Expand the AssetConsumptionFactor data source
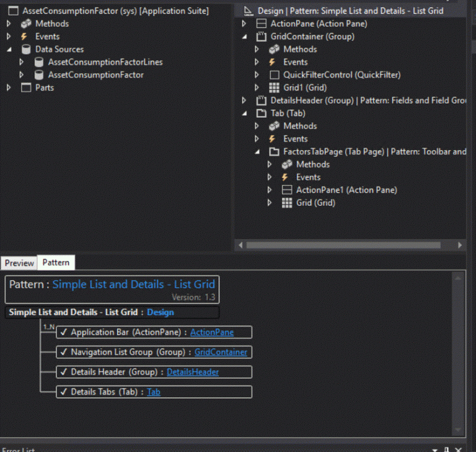This screenshot has width=476, height=452. point(22,75)
